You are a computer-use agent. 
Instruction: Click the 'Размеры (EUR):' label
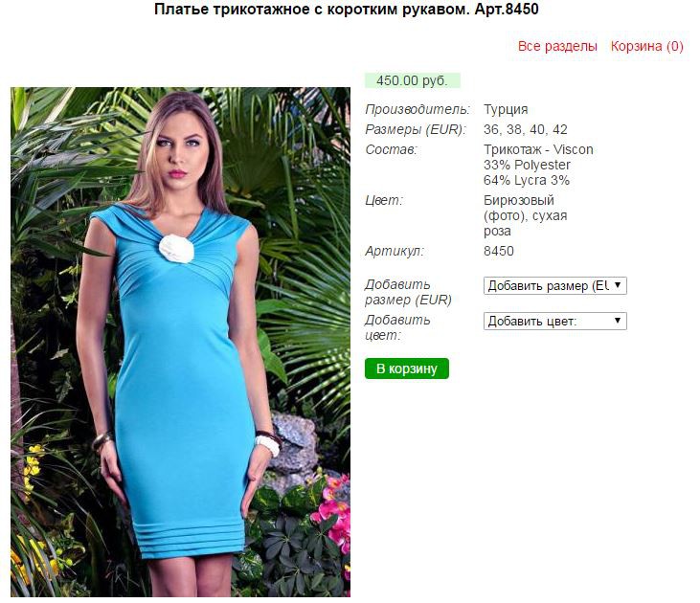point(416,129)
